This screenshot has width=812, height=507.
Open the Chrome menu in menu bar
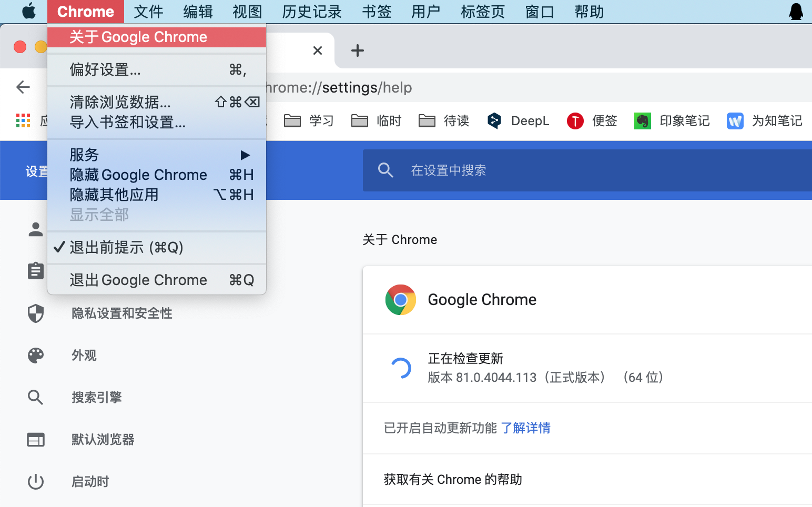coord(85,11)
